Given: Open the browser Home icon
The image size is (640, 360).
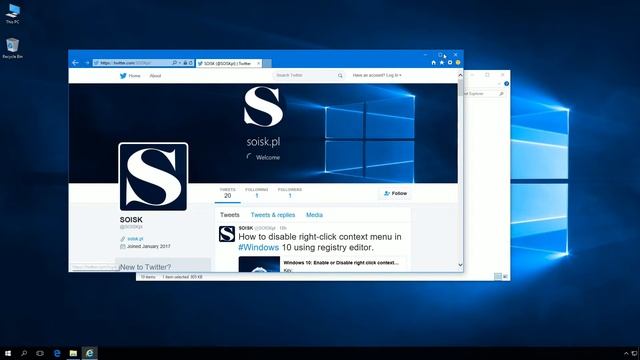Looking at the screenshot, I should coord(433,63).
